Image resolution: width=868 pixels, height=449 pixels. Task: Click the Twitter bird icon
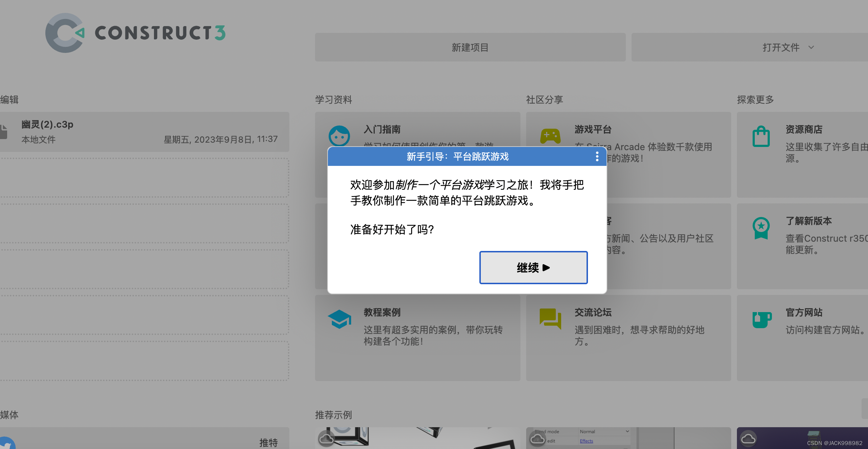pyautogui.click(x=7, y=443)
